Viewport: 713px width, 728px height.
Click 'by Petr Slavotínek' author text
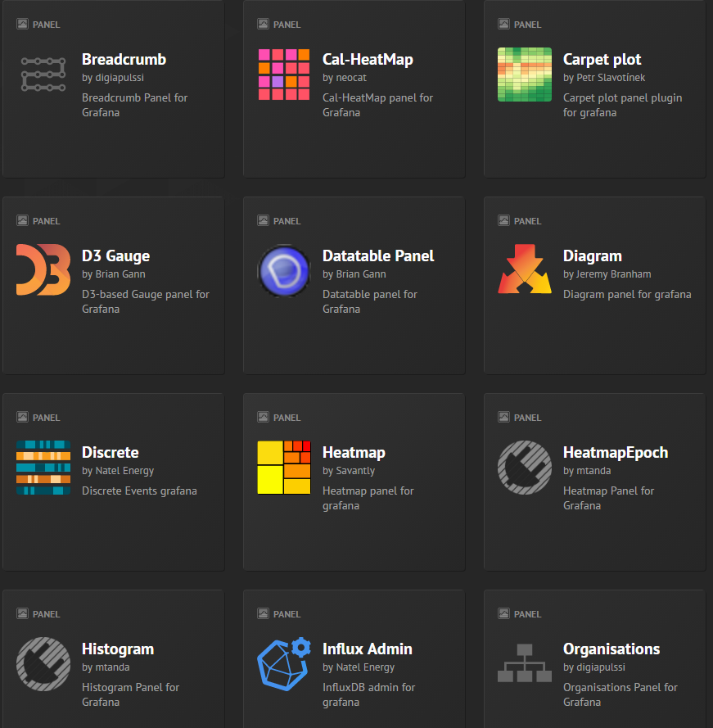(x=604, y=78)
